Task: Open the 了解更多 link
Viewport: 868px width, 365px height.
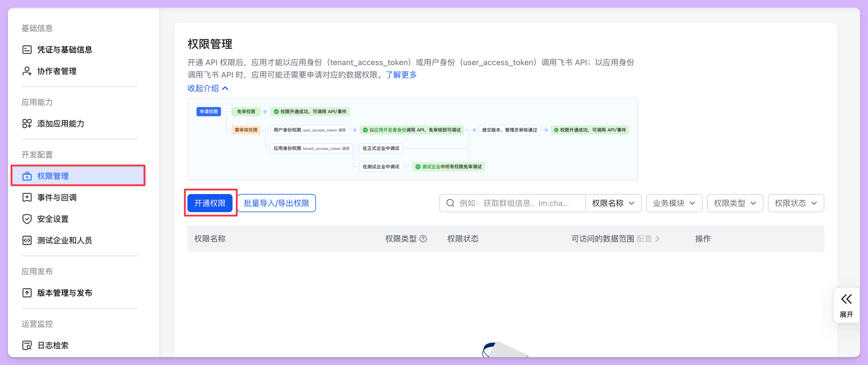Action: click(401, 75)
